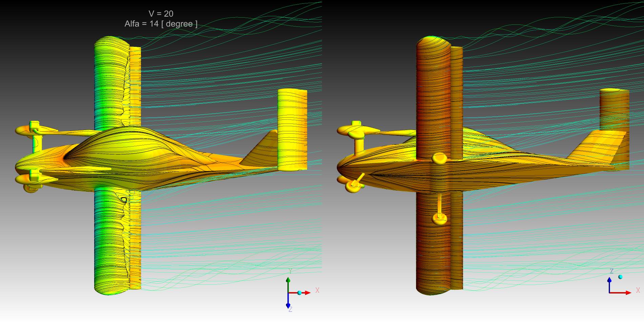Click the pod at wing root in right view
This screenshot has height=323, width=644.
(440, 158)
